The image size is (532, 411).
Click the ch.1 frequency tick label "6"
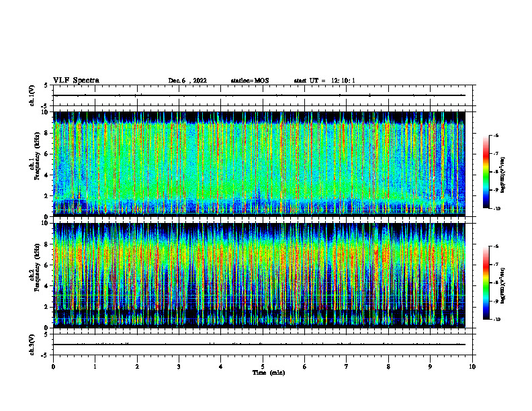[47, 154]
